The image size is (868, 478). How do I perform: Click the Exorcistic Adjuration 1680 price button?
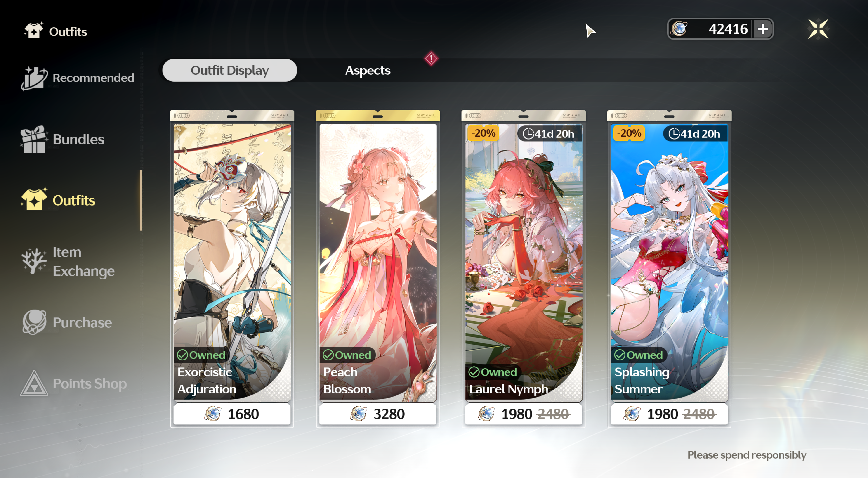point(232,414)
